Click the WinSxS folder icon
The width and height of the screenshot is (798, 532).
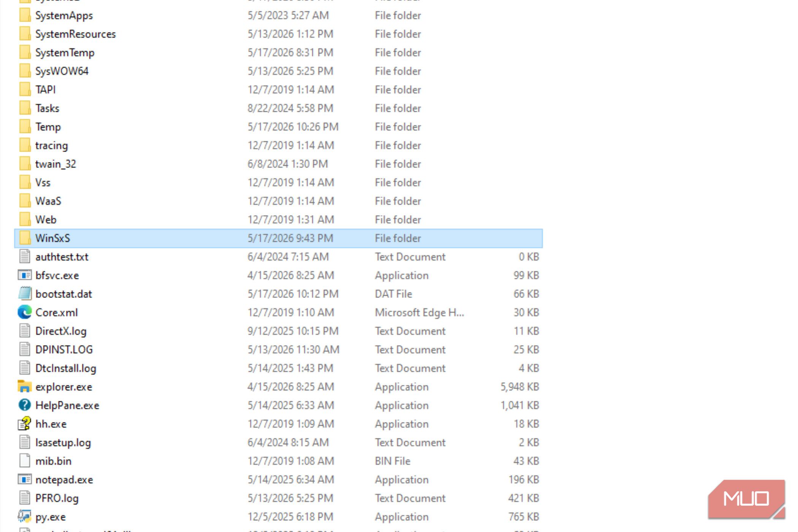(x=25, y=238)
